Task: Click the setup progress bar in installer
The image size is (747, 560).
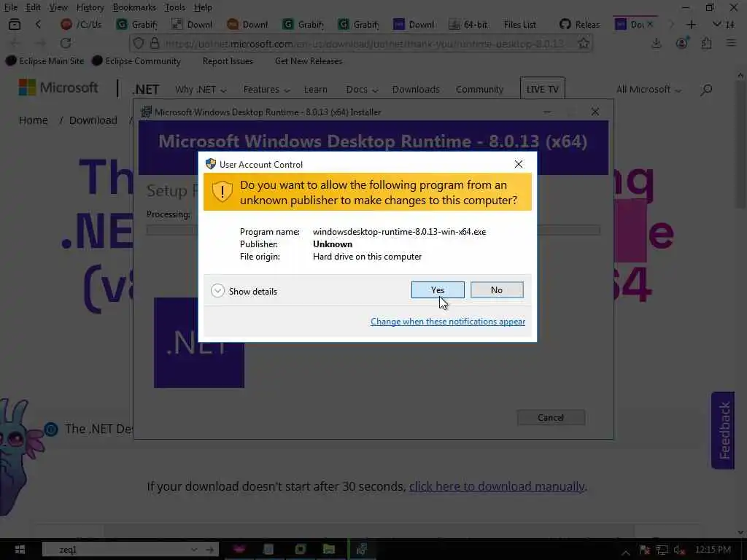Action: (x=373, y=230)
